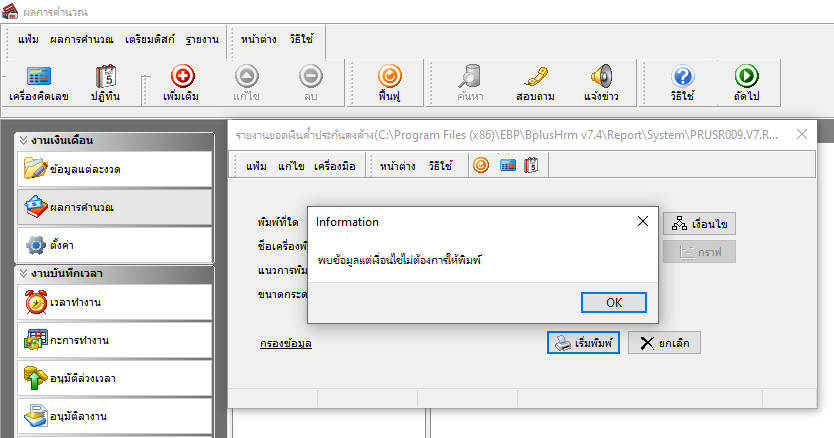Open the รายงาน menu in main menu bar

(202, 39)
